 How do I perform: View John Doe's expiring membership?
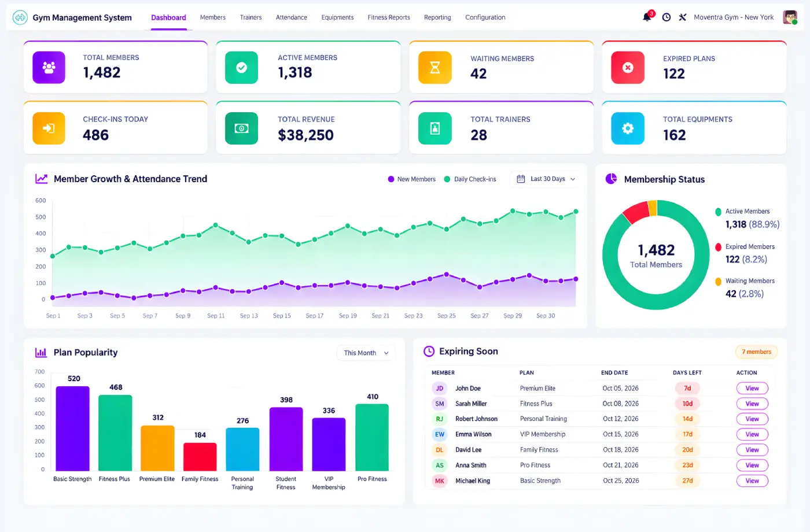(x=752, y=388)
